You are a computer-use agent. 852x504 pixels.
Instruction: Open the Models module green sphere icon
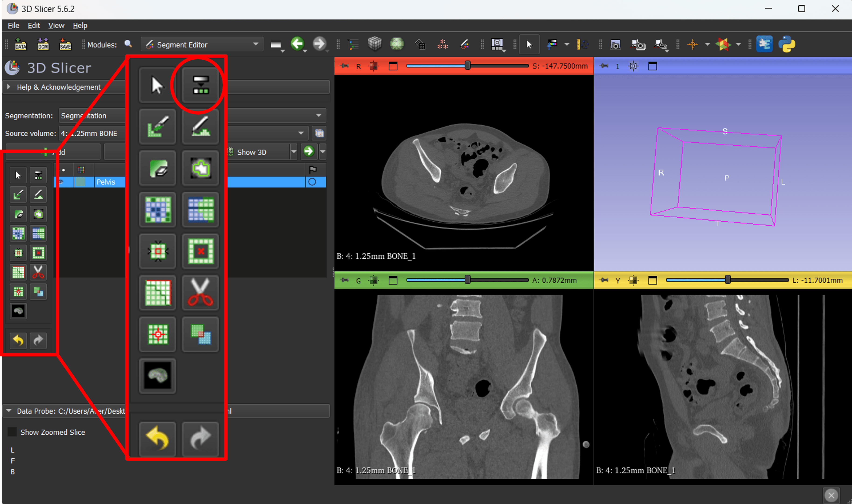(397, 44)
